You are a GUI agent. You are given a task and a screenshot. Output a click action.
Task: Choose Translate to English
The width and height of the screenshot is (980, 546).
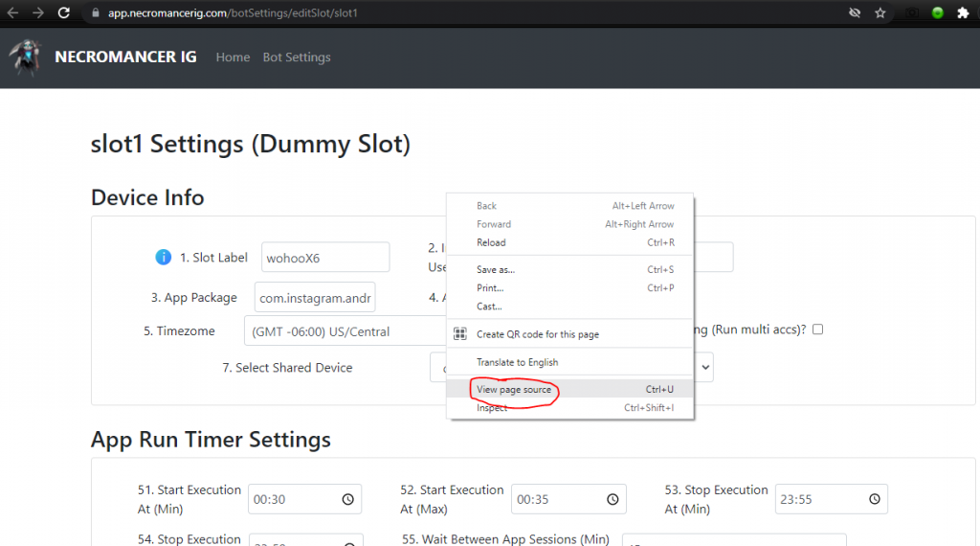coord(570,362)
